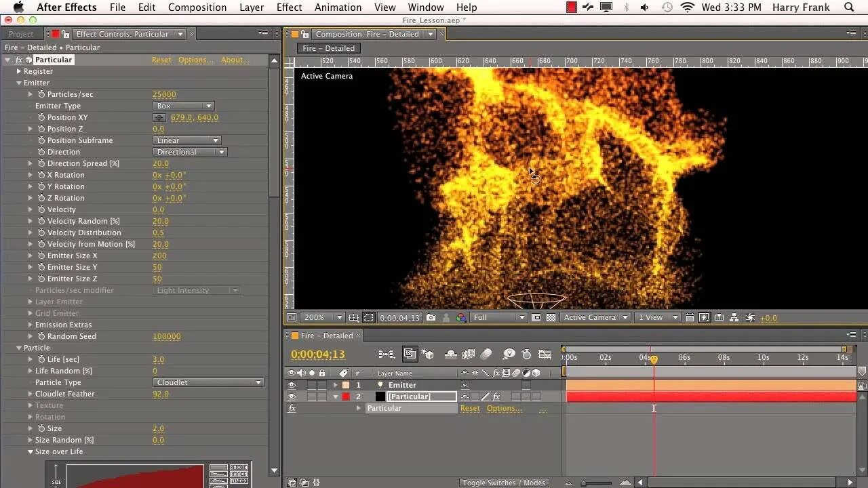Screen dimensions: 868x488
Task: Hide the Particular layer with its eye icon
Action: pos(292,396)
